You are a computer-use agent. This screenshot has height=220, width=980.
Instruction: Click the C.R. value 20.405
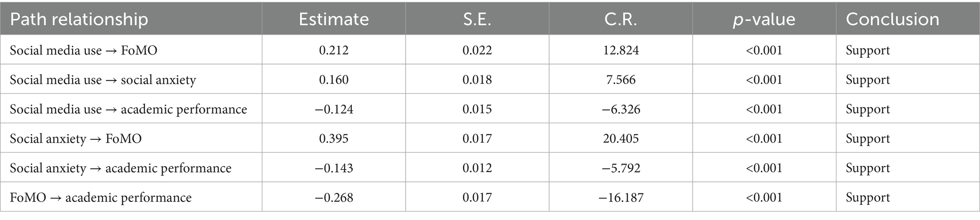click(621, 138)
